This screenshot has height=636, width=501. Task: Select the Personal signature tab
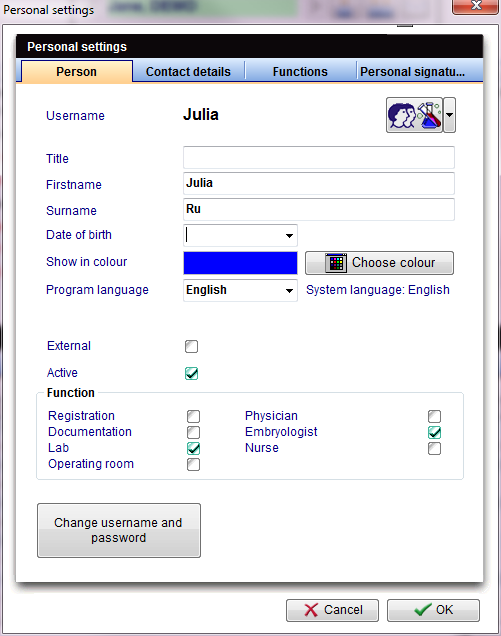click(413, 72)
